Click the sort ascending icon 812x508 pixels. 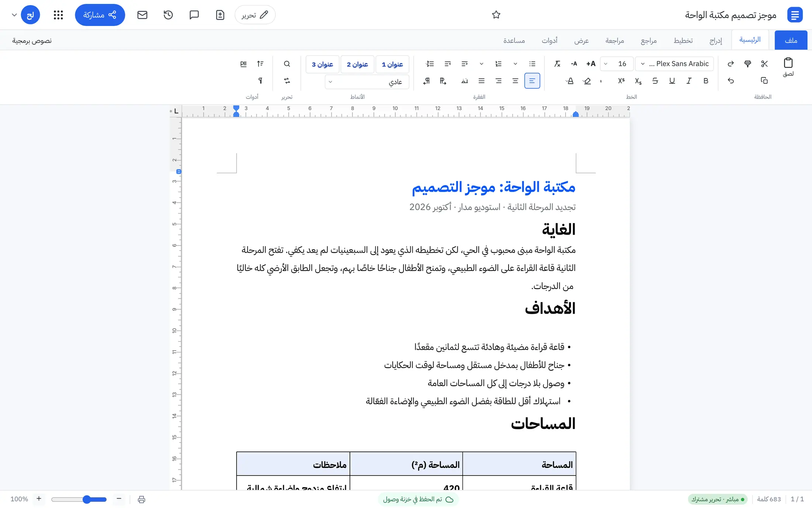tap(260, 64)
